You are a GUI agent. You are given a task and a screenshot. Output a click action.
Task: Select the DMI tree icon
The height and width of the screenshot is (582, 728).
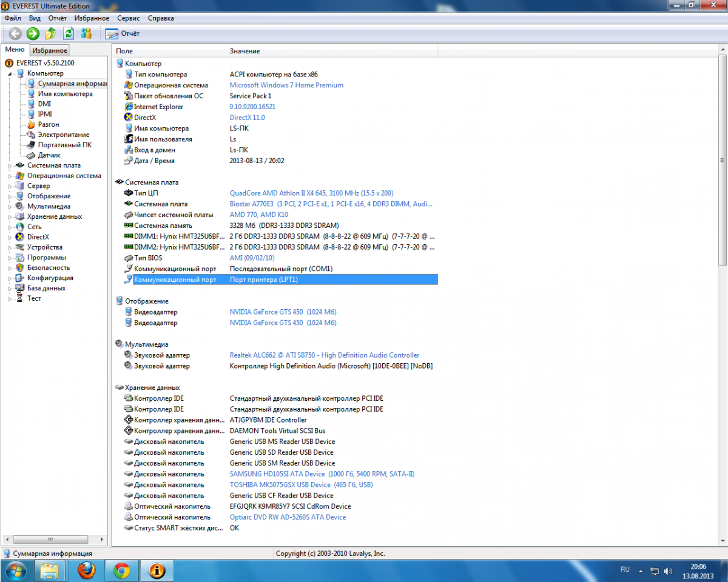click(32, 104)
